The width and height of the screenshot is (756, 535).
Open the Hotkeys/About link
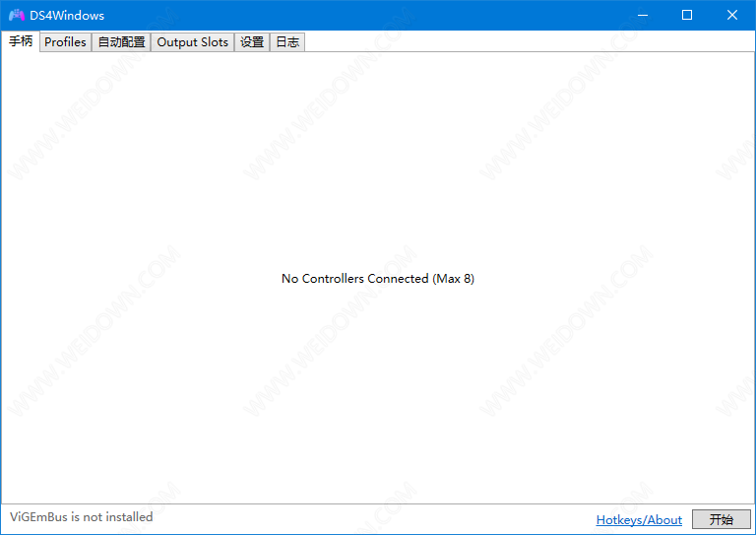(x=639, y=520)
